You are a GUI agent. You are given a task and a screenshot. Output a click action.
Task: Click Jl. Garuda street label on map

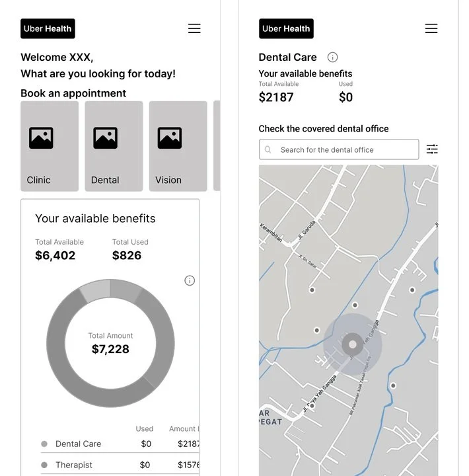click(307, 230)
